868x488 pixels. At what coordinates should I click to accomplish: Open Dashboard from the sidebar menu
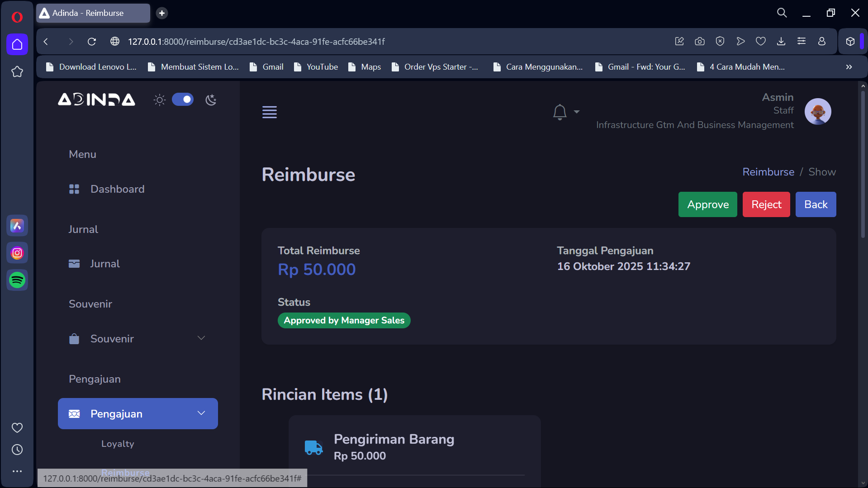[x=117, y=189]
